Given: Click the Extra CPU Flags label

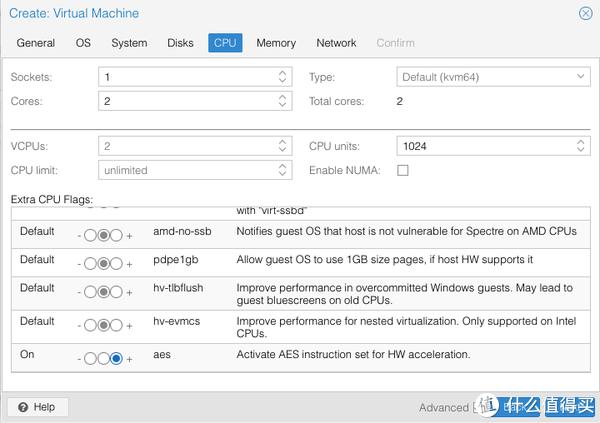Looking at the screenshot, I should tap(52, 199).
